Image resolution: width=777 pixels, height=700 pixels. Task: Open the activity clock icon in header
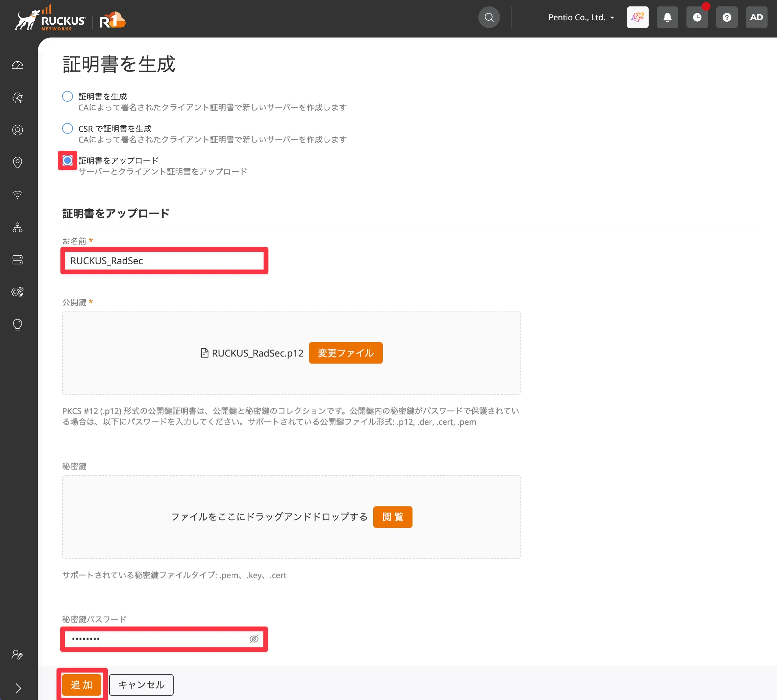[697, 17]
